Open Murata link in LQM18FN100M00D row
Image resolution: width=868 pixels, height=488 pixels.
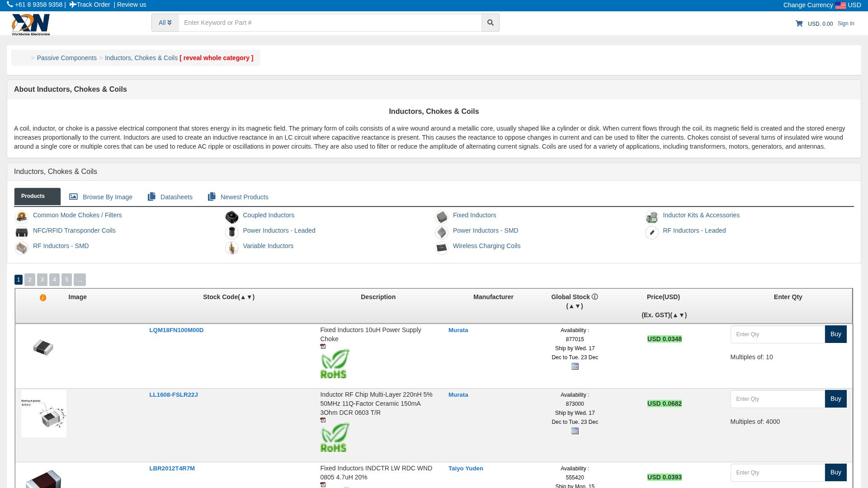458,330
